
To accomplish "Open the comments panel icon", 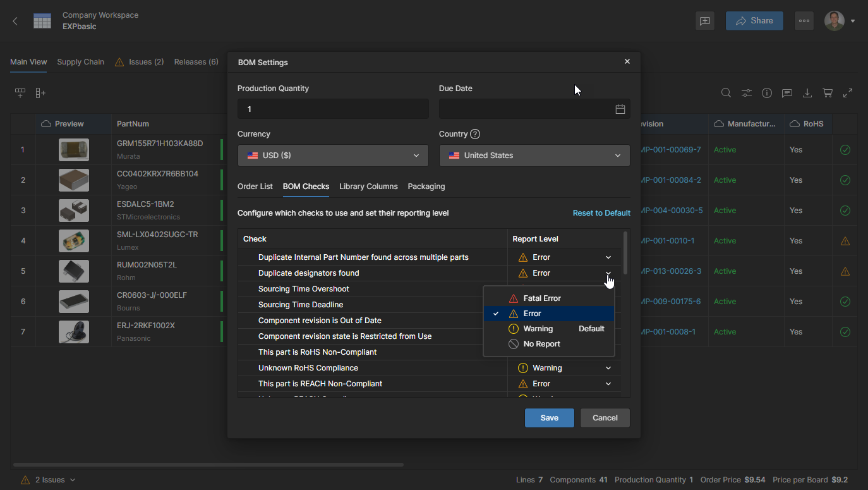I will pos(787,93).
